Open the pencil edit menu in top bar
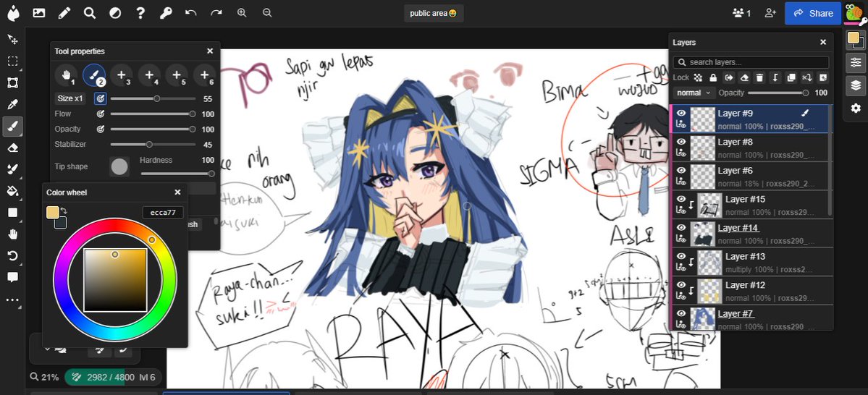 64,13
